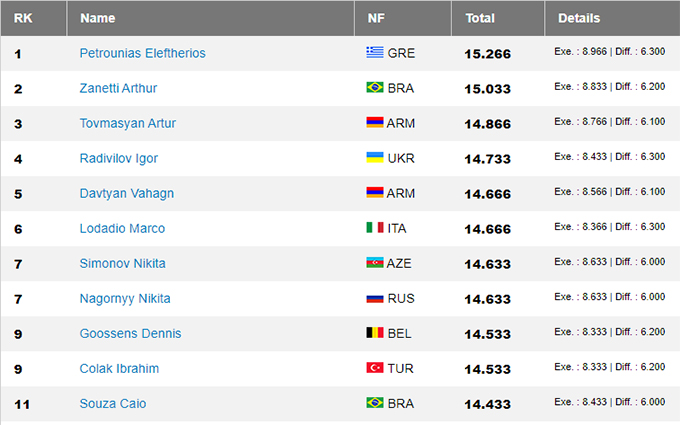
Task: Click the Russia flag icon
Action: coord(375,298)
